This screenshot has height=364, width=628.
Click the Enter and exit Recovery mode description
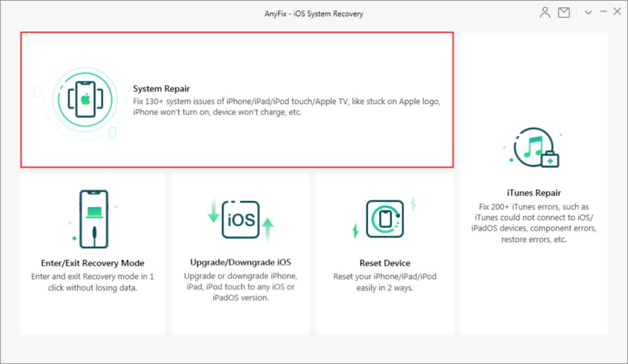click(x=93, y=282)
